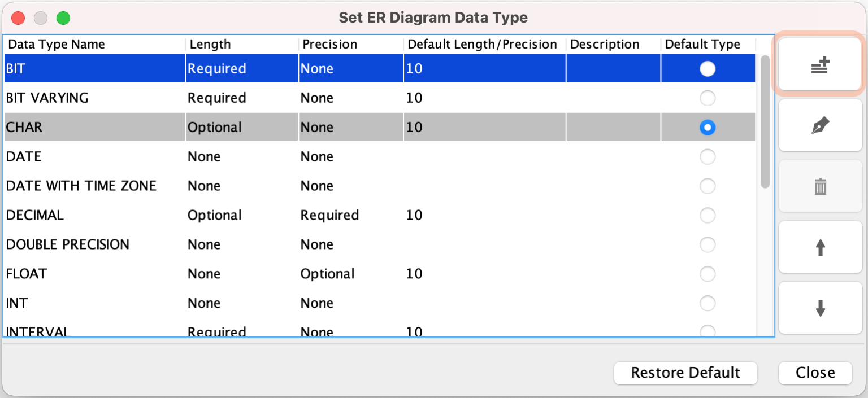
Task: Add a new data type entry
Action: 819,64
